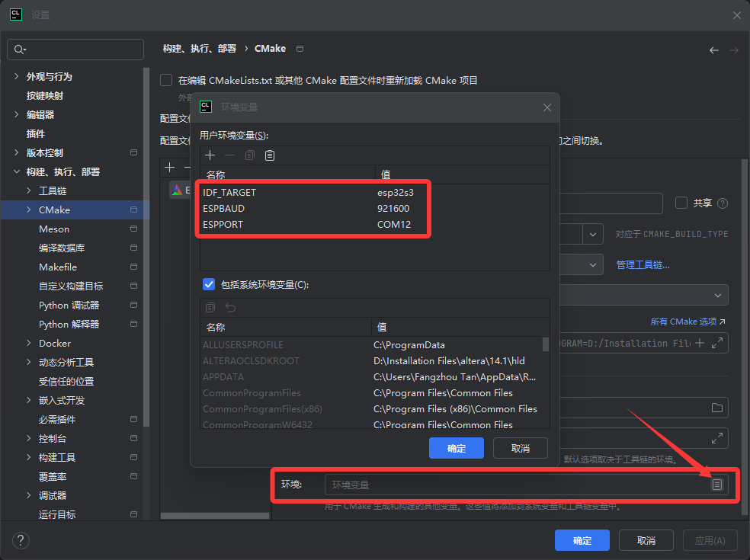Expand the build options field editor
The height and width of the screenshot is (560, 750).
coord(717,438)
